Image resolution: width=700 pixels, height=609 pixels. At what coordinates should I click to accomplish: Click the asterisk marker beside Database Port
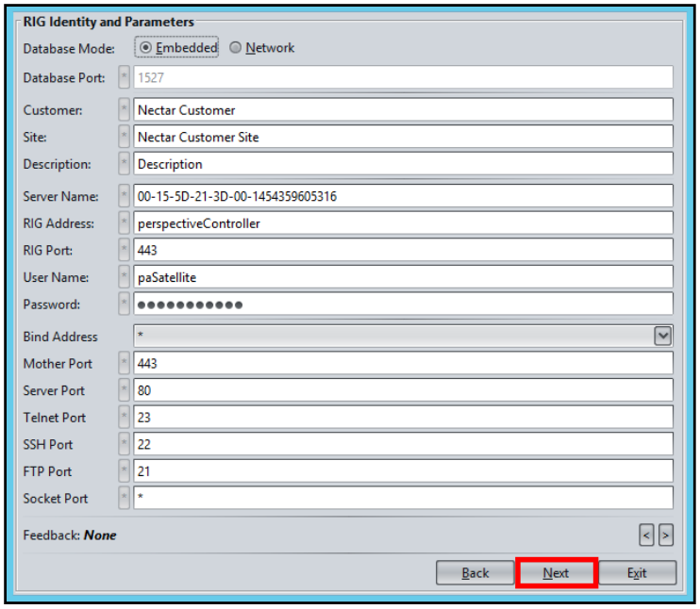[125, 77]
